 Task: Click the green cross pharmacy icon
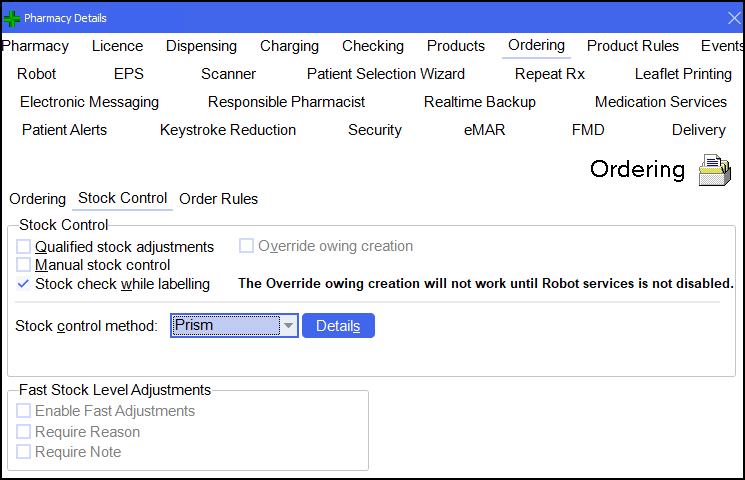(x=12, y=18)
